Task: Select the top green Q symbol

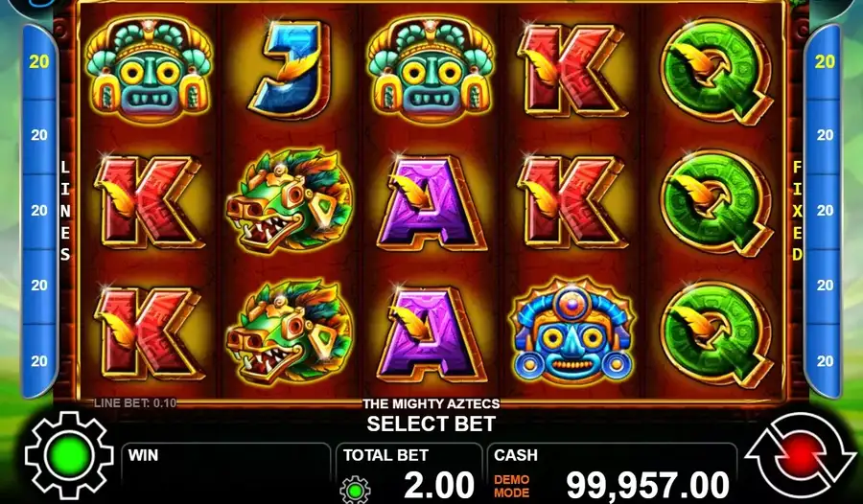Action: point(715,71)
